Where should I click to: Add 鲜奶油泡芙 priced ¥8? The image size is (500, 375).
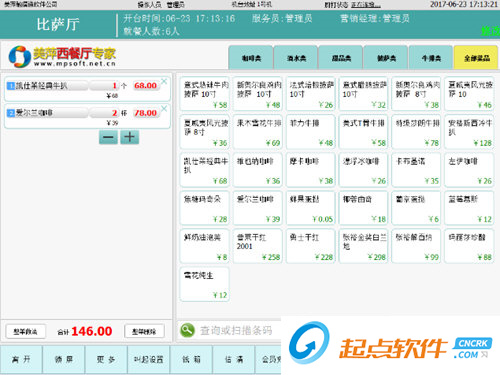[205, 246]
